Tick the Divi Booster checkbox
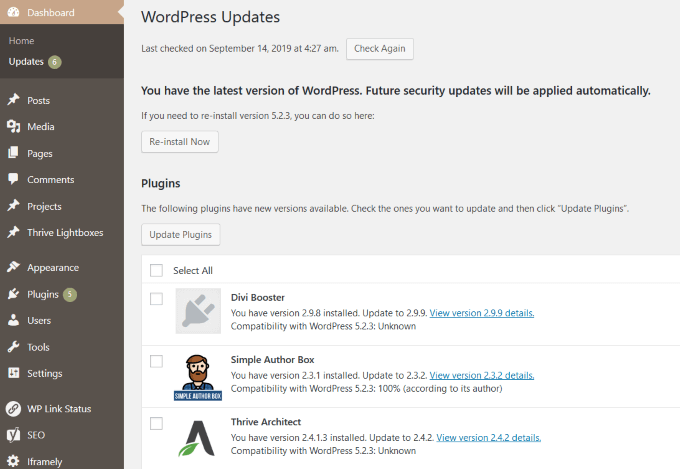 (x=156, y=298)
